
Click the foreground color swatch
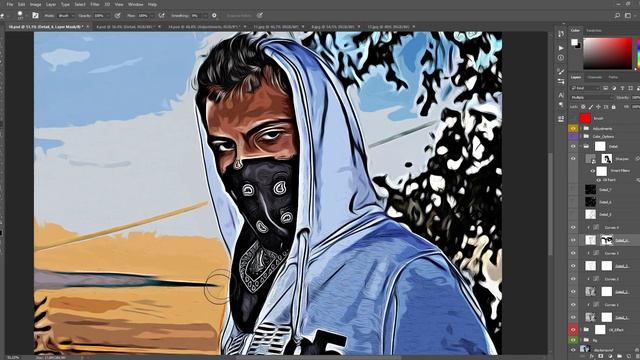[574, 42]
